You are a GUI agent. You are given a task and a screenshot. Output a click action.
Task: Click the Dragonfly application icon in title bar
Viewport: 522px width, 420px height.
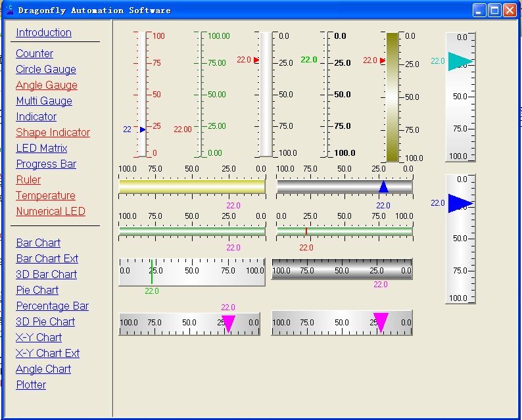pos(11,10)
